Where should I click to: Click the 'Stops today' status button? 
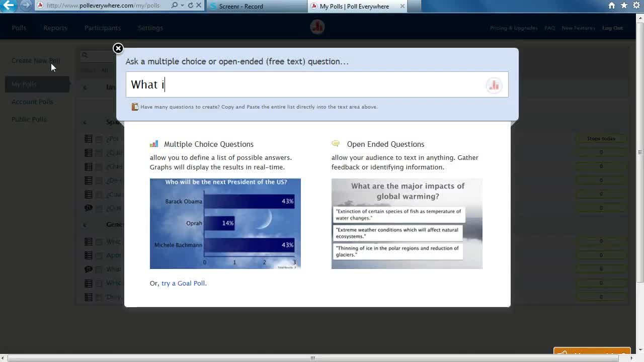point(601,138)
